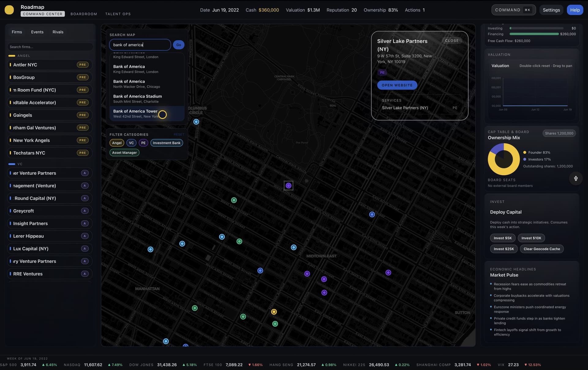Image resolution: width=588 pixels, height=370 pixels.
Task: Select Bank of America Stadium from search suggestions
Action: (138, 98)
